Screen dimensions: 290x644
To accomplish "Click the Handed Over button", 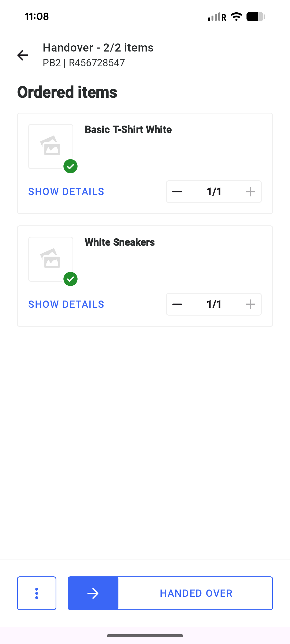I will pos(170,593).
